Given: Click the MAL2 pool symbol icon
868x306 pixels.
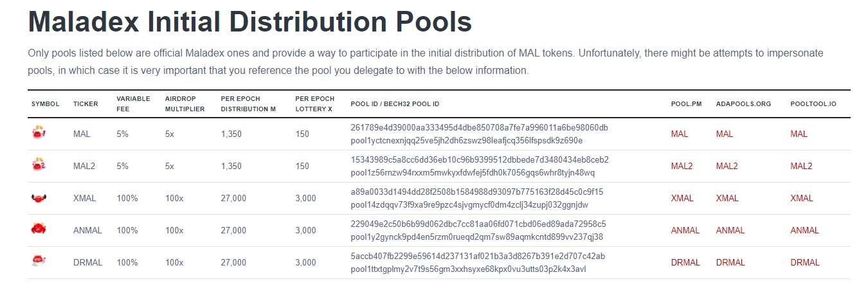Looking at the screenshot, I should pos(39,165).
